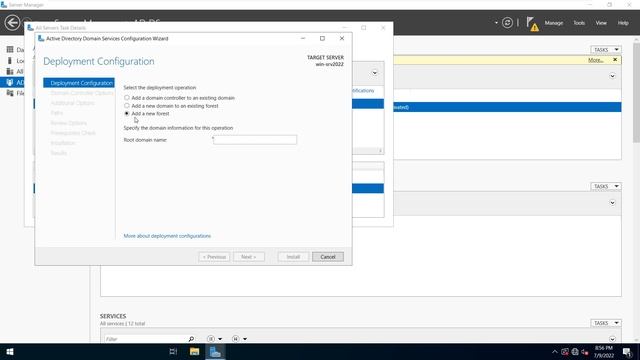Open notifications flag with warning
Image resolution: width=640 pixels, height=360 pixels.
532,24
